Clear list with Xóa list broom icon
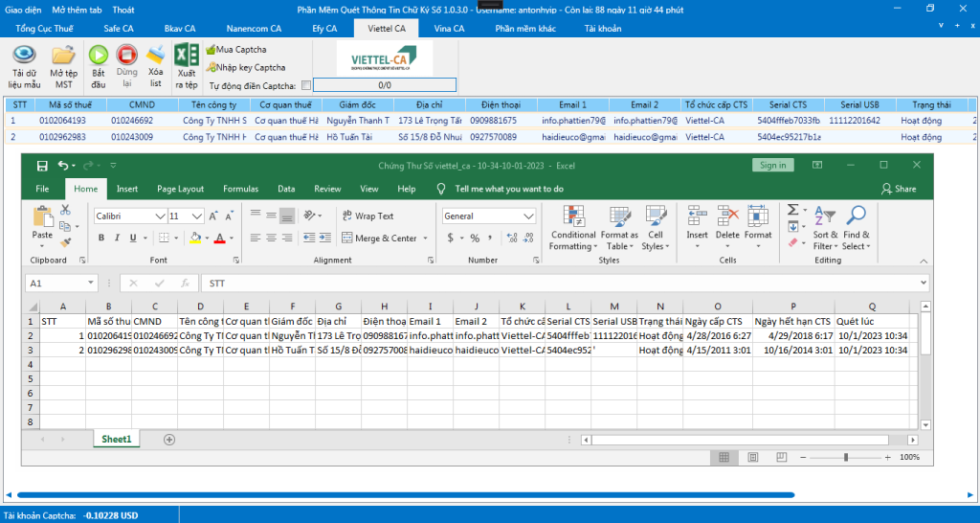This screenshot has width=980, height=523. [x=155, y=56]
